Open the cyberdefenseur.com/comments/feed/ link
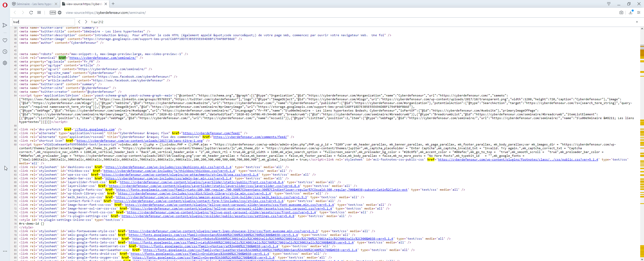This screenshot has width=644, height=261. (250, 137)
